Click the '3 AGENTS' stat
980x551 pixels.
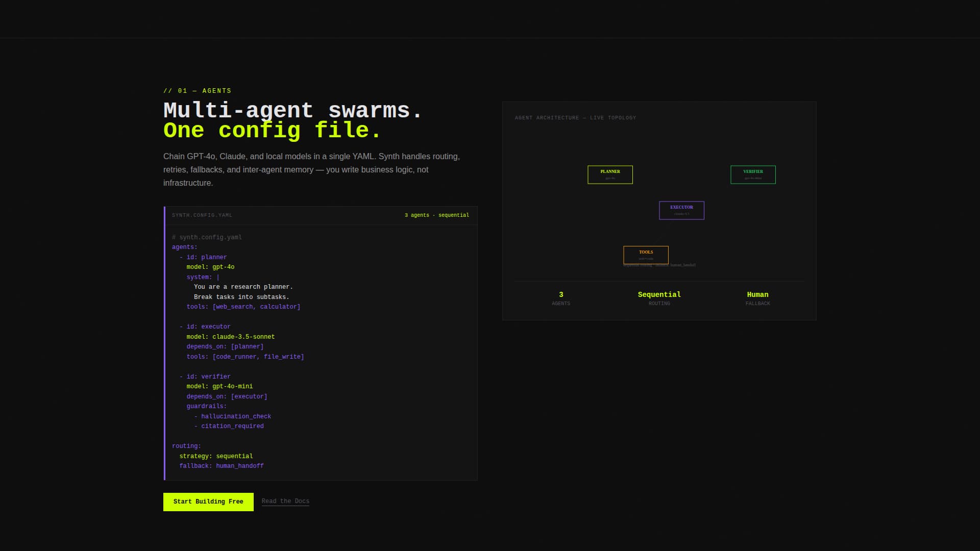tap(561, 298)
